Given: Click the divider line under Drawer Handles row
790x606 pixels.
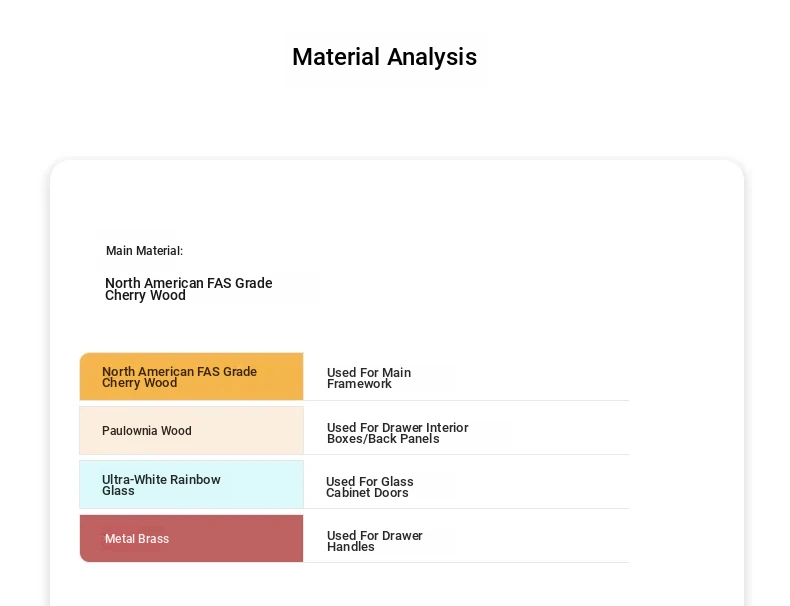Looking at the screenshot, I should click(466, 562).
